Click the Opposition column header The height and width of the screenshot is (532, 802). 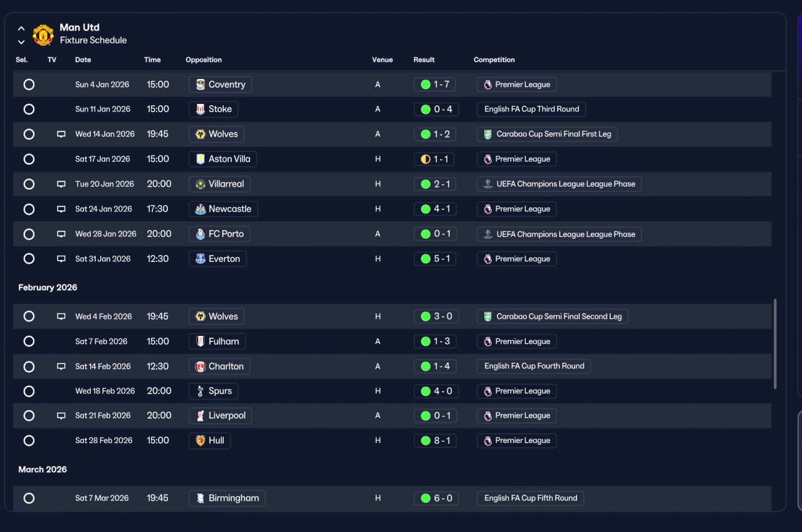(x=204, y=60)
